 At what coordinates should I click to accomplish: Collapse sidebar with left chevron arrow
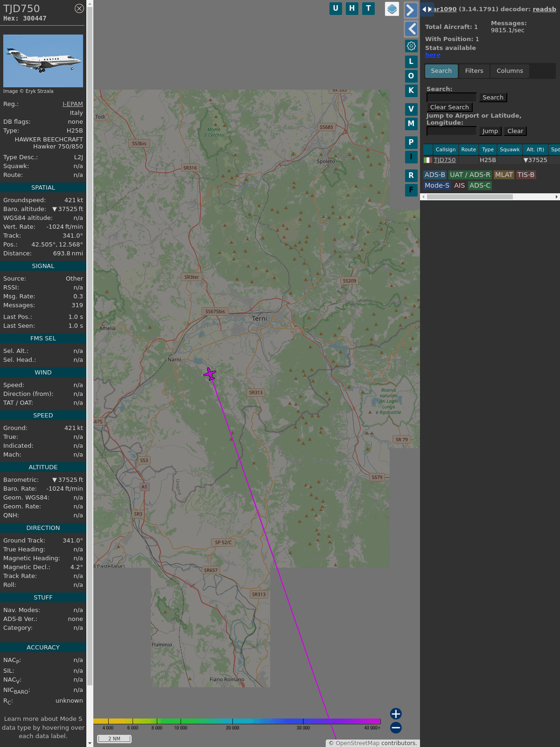click(411, 29)
